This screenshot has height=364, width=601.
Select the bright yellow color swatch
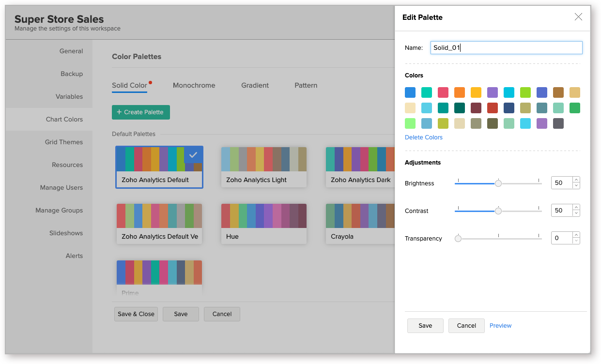(x=476, y=92)
